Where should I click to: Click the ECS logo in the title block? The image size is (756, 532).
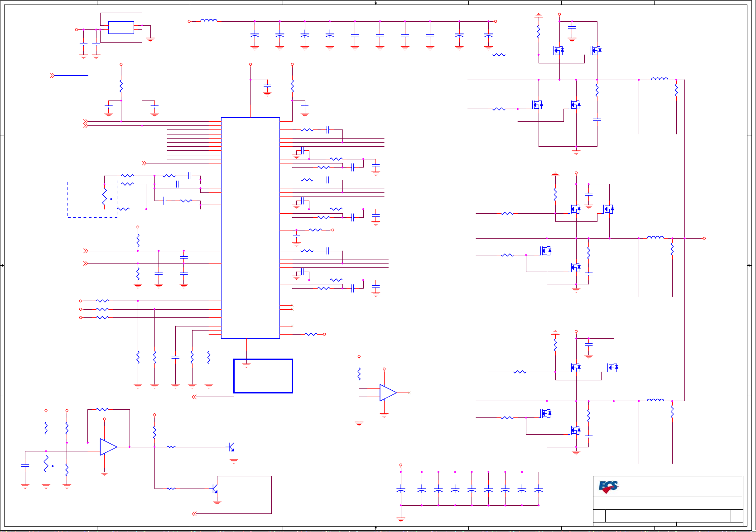(608, 487)
